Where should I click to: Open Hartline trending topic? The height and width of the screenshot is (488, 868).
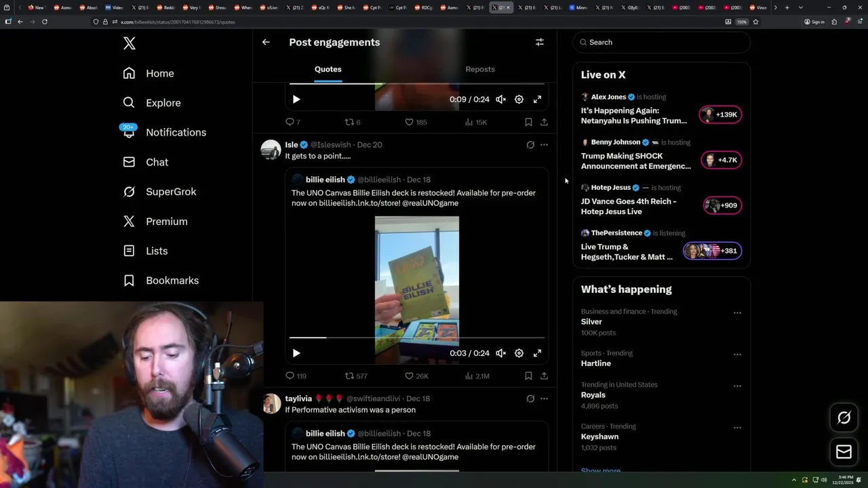click(x=596, y=363)
